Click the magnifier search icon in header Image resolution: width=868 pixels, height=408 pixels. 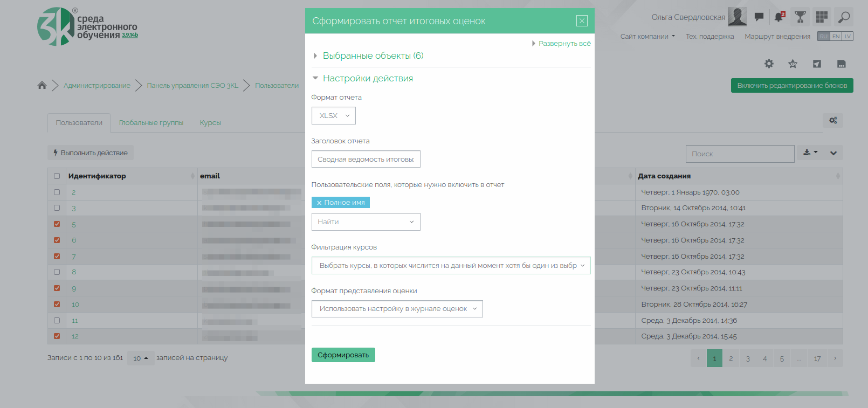coord(844,17)
